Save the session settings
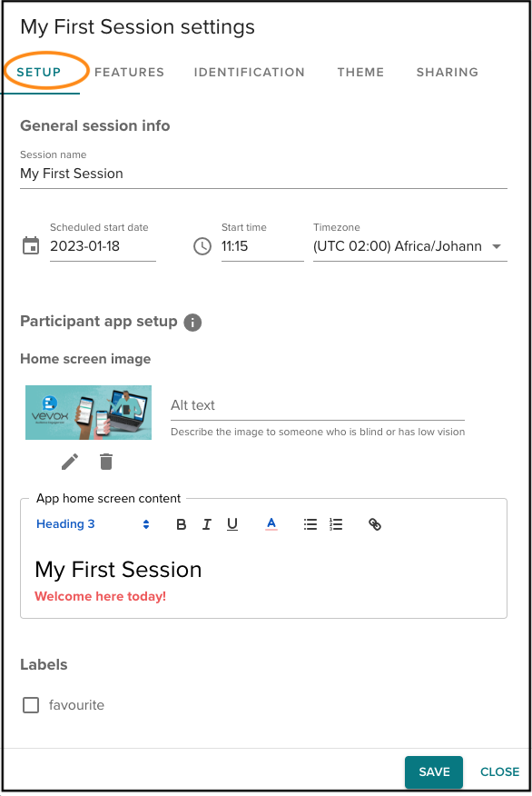Screen dimensions: 532x796 pyautogui.click(x=434, y=771)
